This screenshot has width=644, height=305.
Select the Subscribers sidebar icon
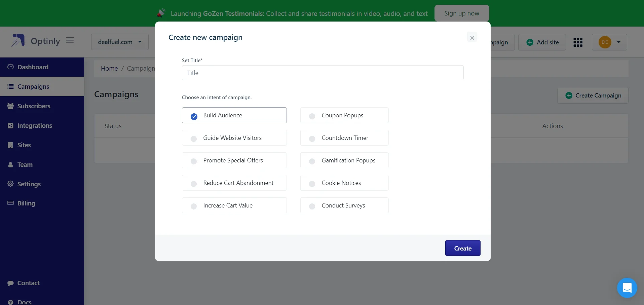(x=10, y=106)
